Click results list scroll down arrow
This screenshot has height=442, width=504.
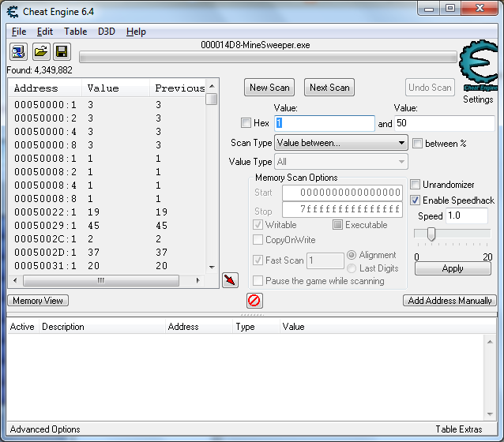tap(212, 268)
